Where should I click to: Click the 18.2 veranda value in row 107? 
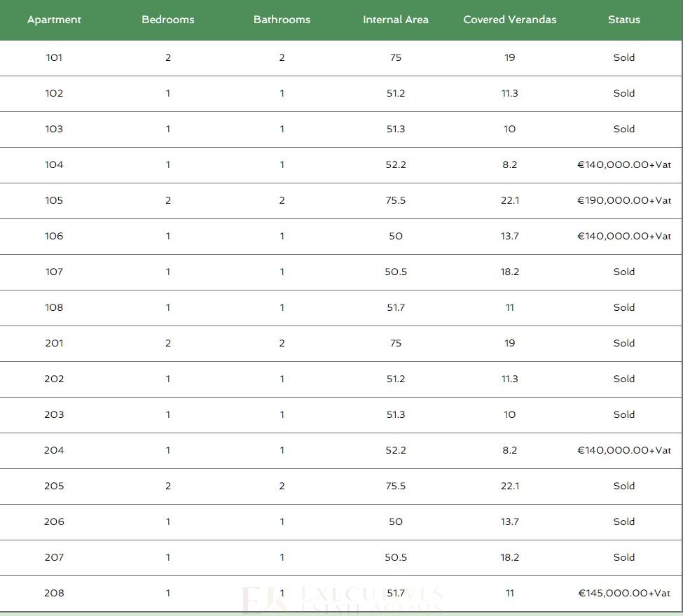click(509, 272)
